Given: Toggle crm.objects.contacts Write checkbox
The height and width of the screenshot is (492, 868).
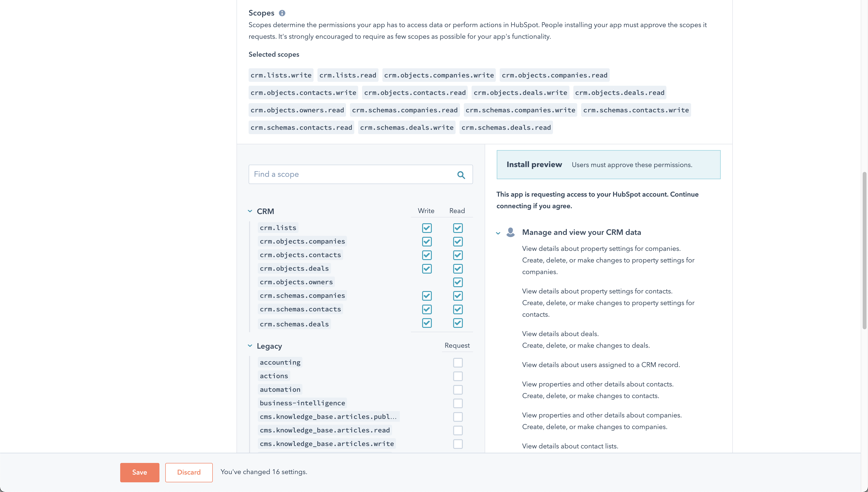Looking at the screenshot, I should (427, 255).
